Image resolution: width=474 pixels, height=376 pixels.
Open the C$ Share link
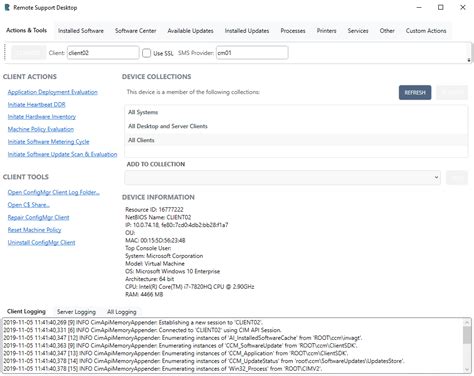29,205
